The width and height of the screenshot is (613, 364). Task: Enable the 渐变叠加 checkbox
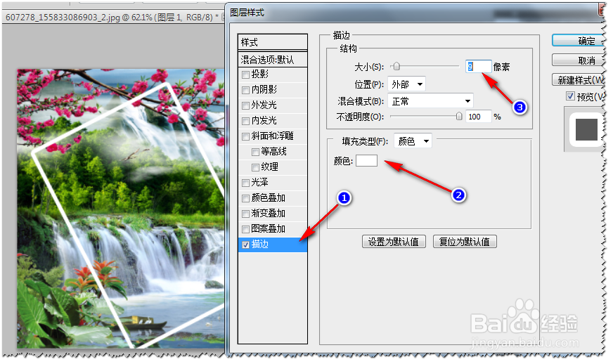click(245, 214)
